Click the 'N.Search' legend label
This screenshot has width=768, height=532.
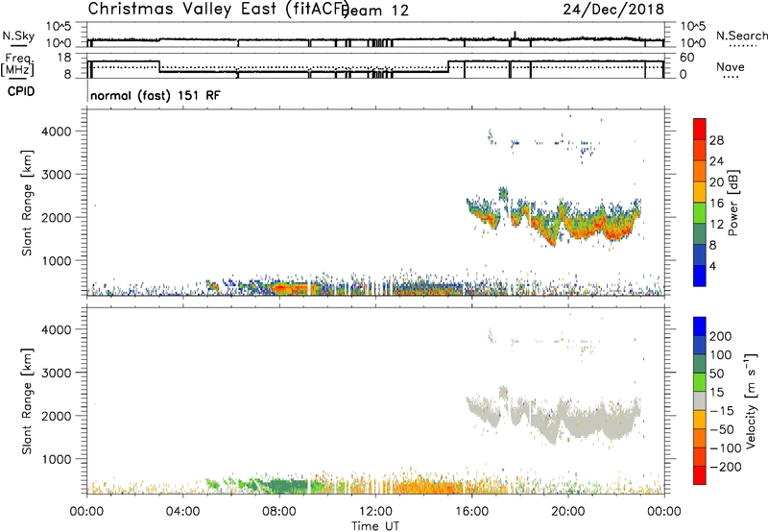[x=741, y=36]
